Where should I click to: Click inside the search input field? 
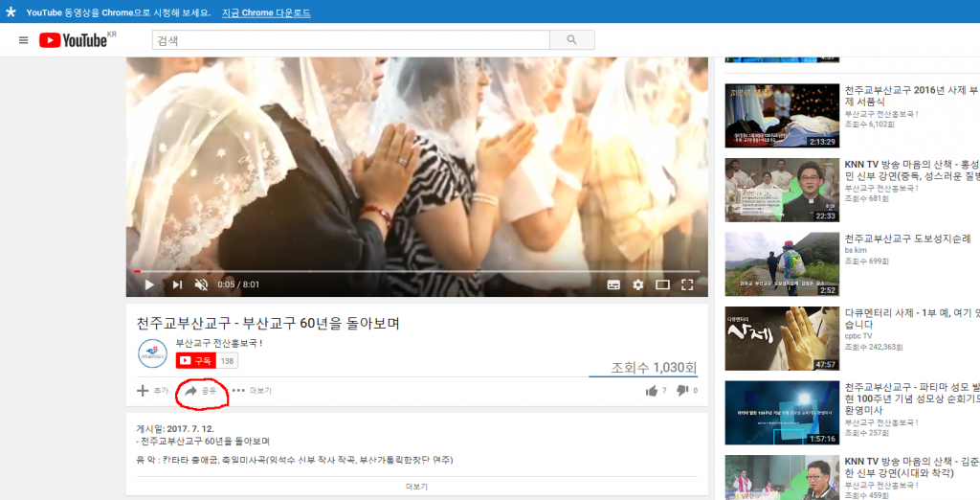pyautogui.click(x=350, y=40)
